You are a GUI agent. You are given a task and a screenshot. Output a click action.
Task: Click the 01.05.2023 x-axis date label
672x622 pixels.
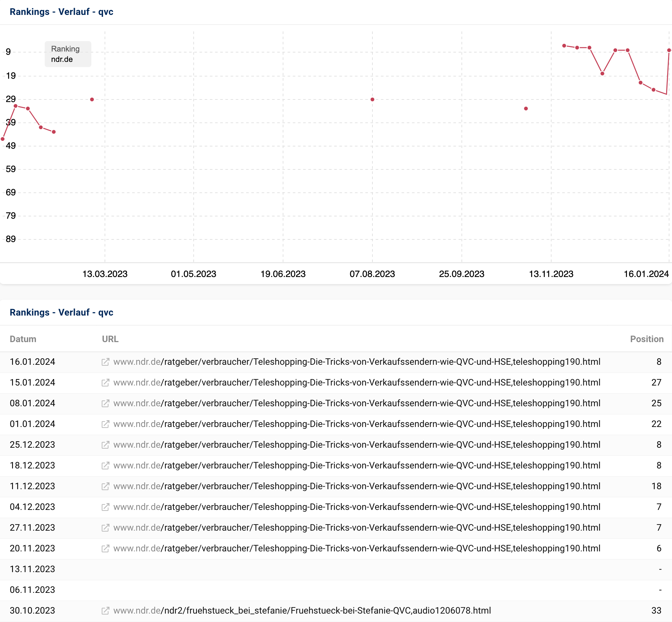(x=193, y=274)
